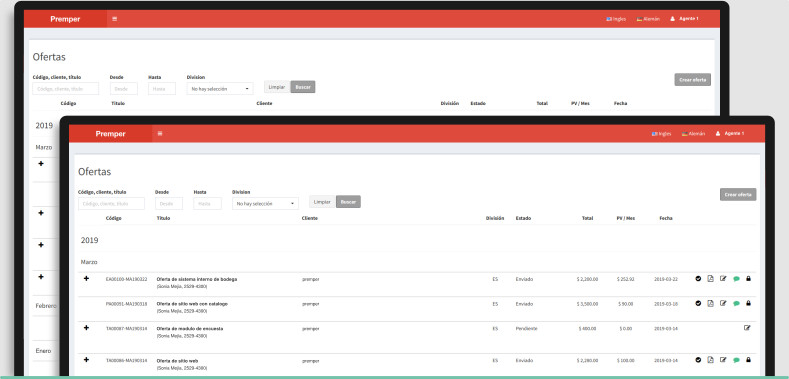Click lock icon on 'sitio web con catalogo' row
The image size is (789, 379).
click(748, 304)
